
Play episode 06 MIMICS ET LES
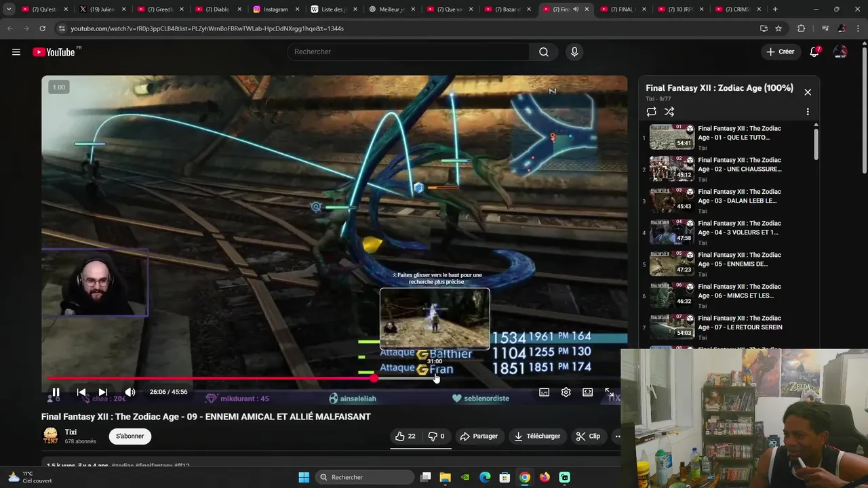pos(727,296)
